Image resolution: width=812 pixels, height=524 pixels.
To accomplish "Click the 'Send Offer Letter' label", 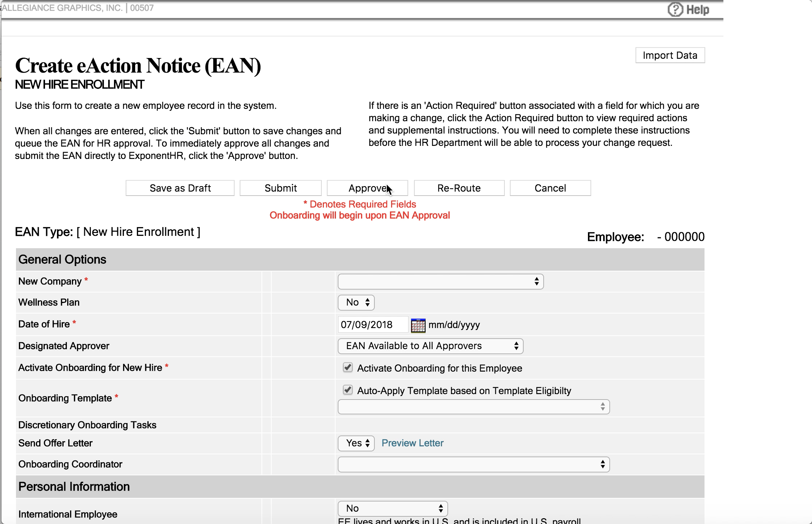I will click(x=55, y=443).
